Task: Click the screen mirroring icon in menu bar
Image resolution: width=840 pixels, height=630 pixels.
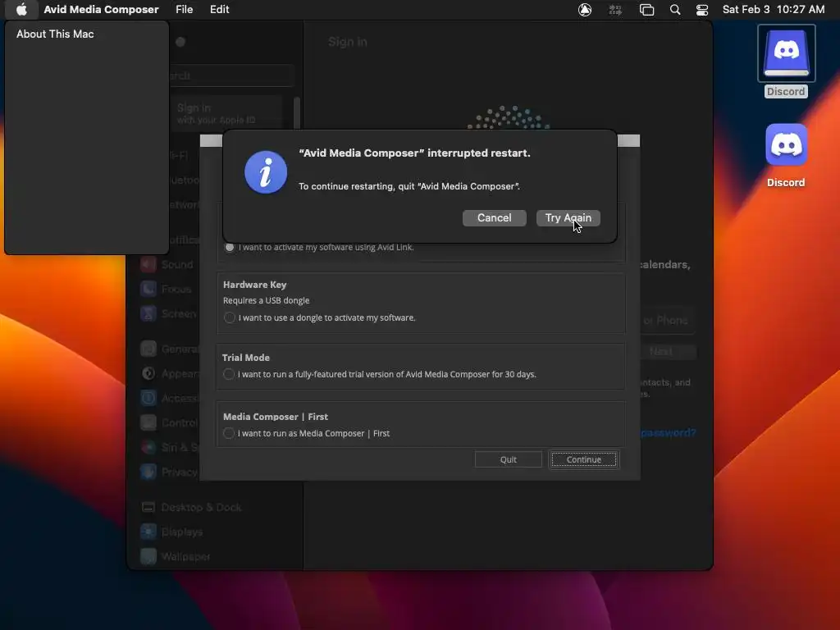Action: (x=646, y=10)
